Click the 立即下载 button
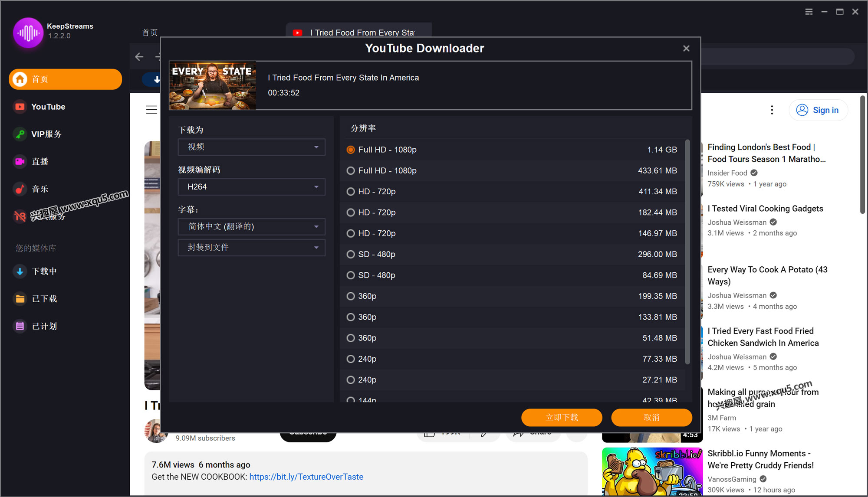Image resolution: width=868 pixels, height=497 pixels. click(562, 418)
